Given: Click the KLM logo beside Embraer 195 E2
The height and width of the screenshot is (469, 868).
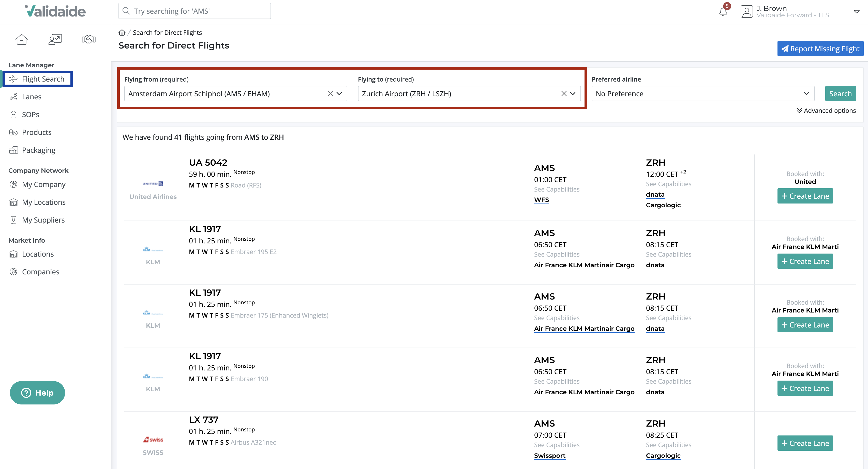Looking at the screenshot, I should tap(153, 249).
